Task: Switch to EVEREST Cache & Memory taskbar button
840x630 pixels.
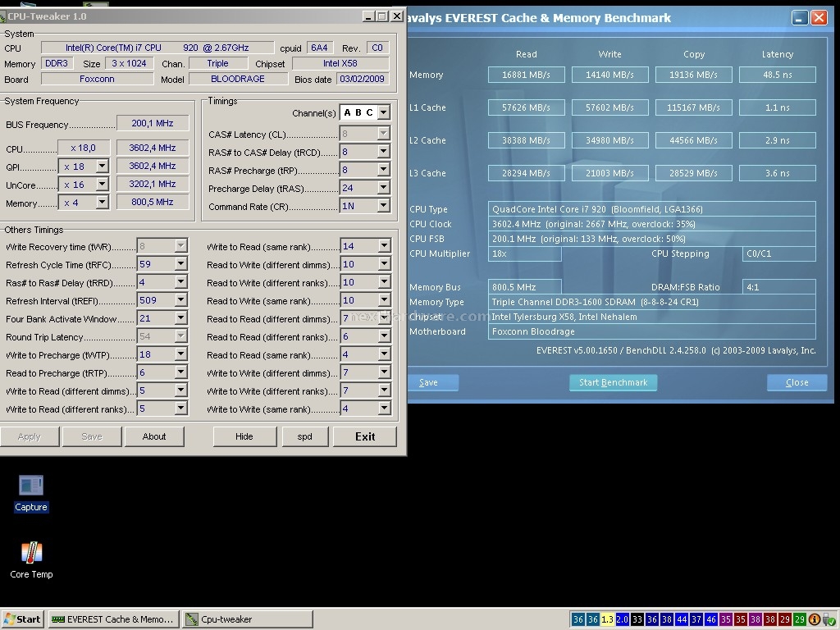Action: pos(113,619)
